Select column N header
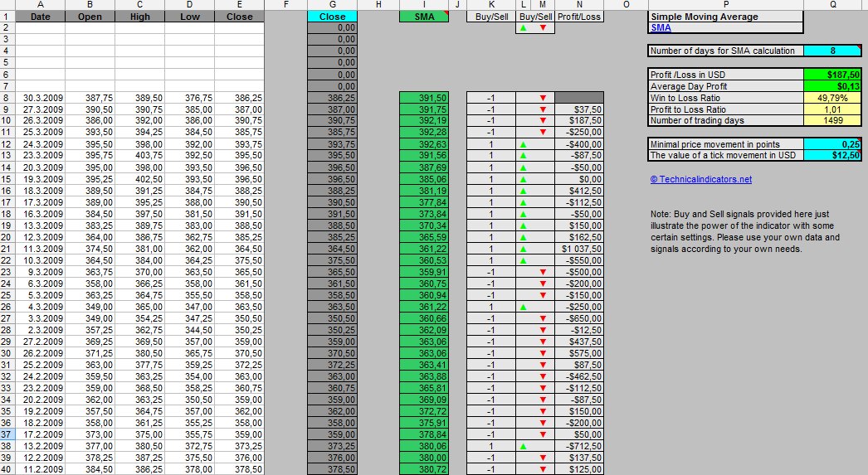Screen dimensions: 868x475 pos(579,4)
